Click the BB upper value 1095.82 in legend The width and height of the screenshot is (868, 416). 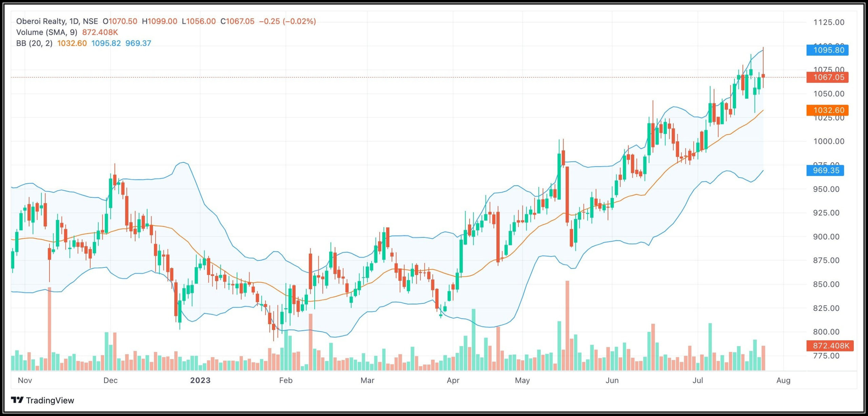point(106,43)
